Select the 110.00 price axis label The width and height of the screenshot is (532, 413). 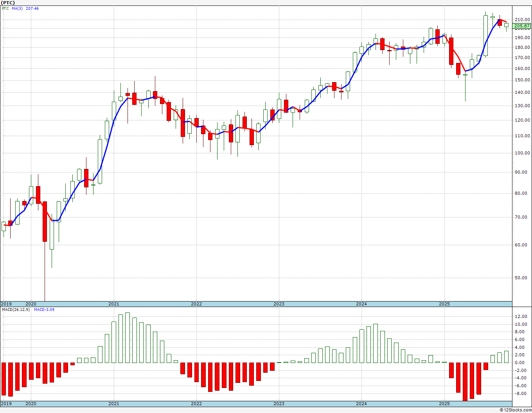tap(523, 136)
